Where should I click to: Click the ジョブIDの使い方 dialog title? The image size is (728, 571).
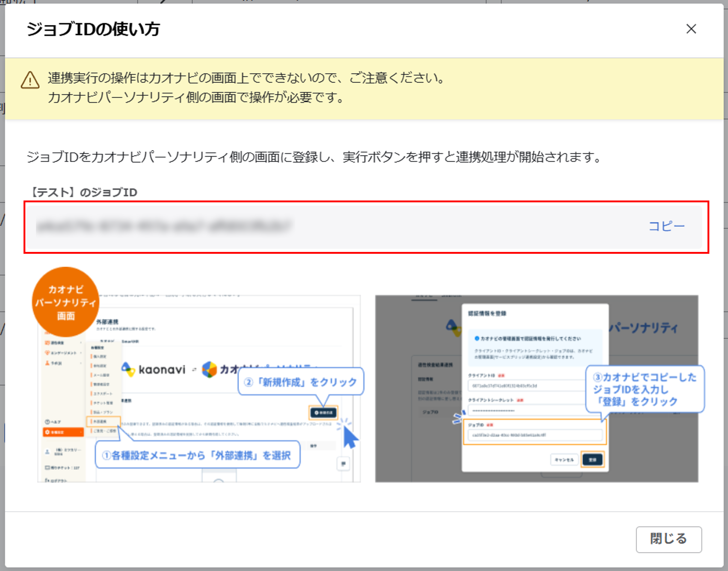(x=93, y=29)
